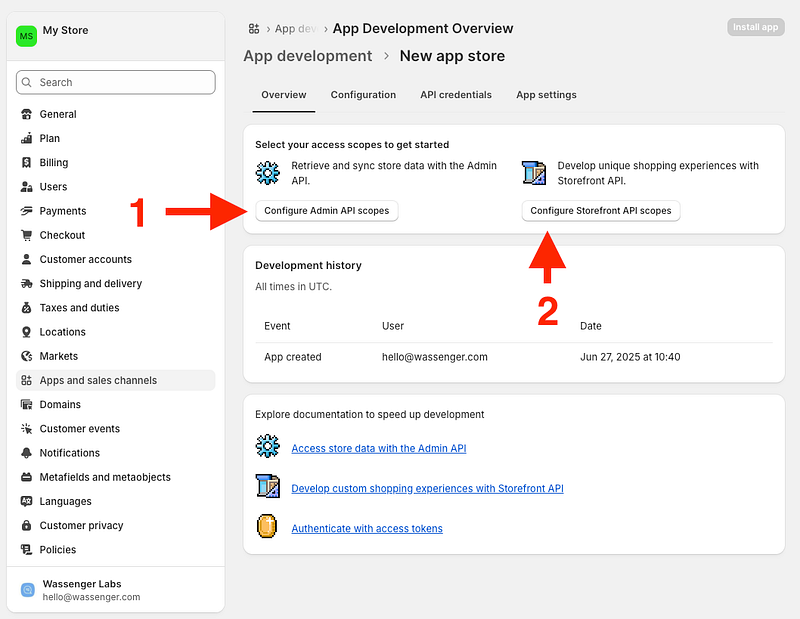Open Access store data with Admin API link
Image resolution: width=800 pixels, height=619 pixels.
point(378,448)
